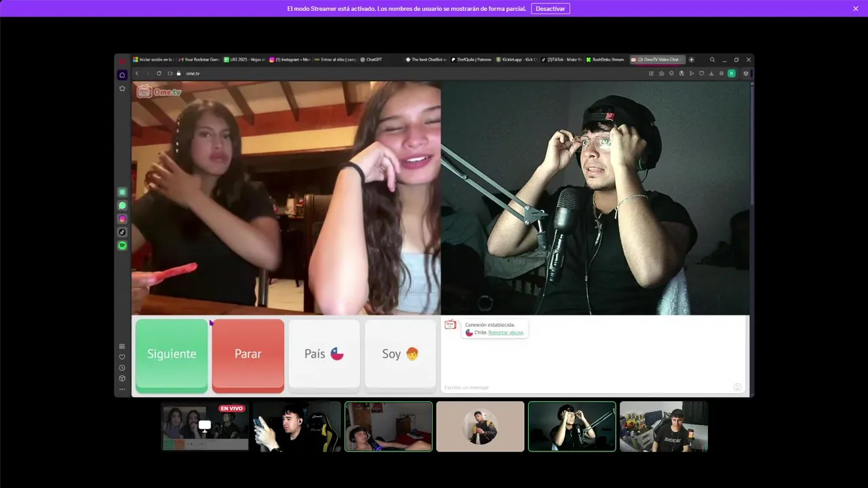Open the thumbnail of person lying in bed

[389, 426]
